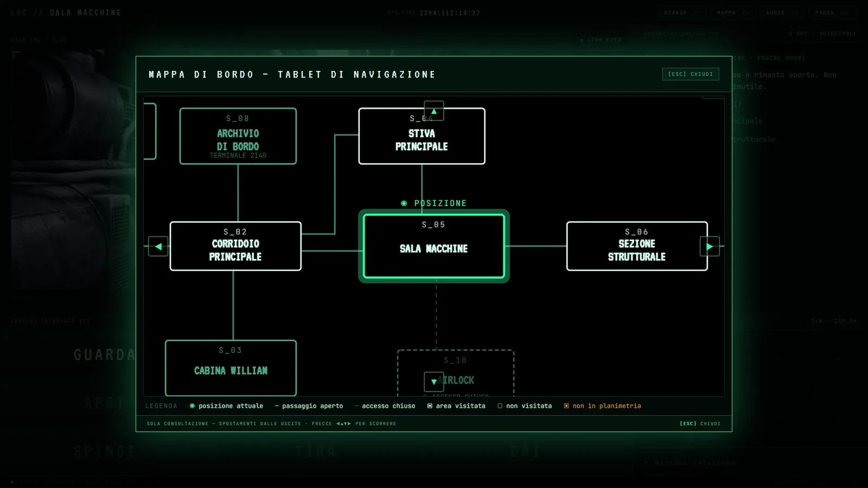868x488 pixels.
Task: Click the 'area visitata' legend square icon
Action: click(430, 406)
